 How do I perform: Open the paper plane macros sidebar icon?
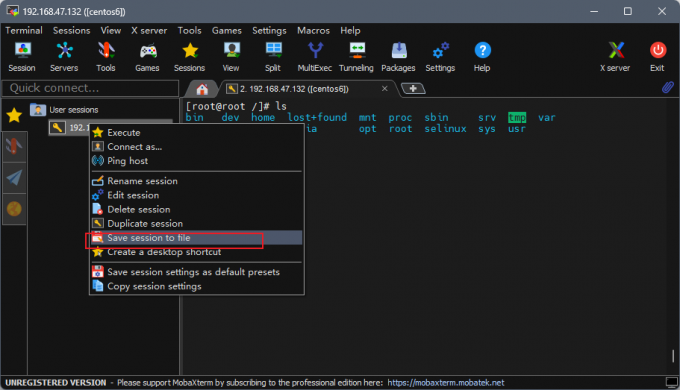(x=14, y=177)
